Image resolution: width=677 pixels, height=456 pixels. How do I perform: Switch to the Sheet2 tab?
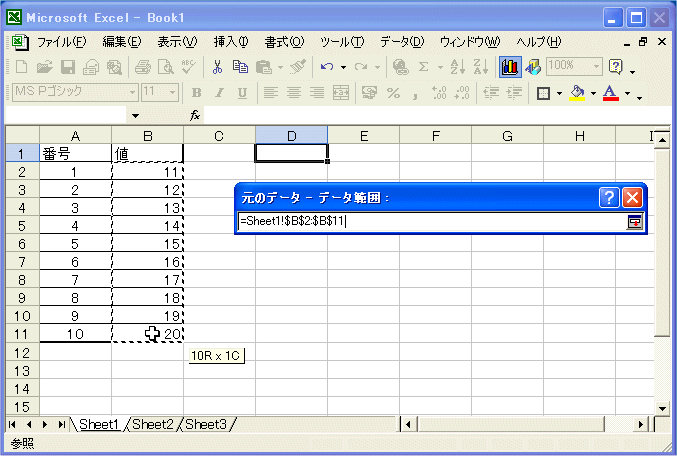point(152,424)
